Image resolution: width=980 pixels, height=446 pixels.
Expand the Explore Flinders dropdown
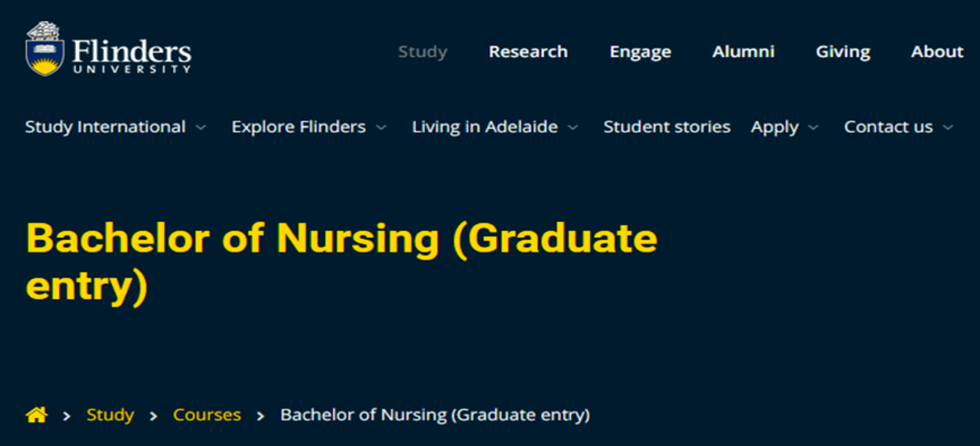click(309, 127)
